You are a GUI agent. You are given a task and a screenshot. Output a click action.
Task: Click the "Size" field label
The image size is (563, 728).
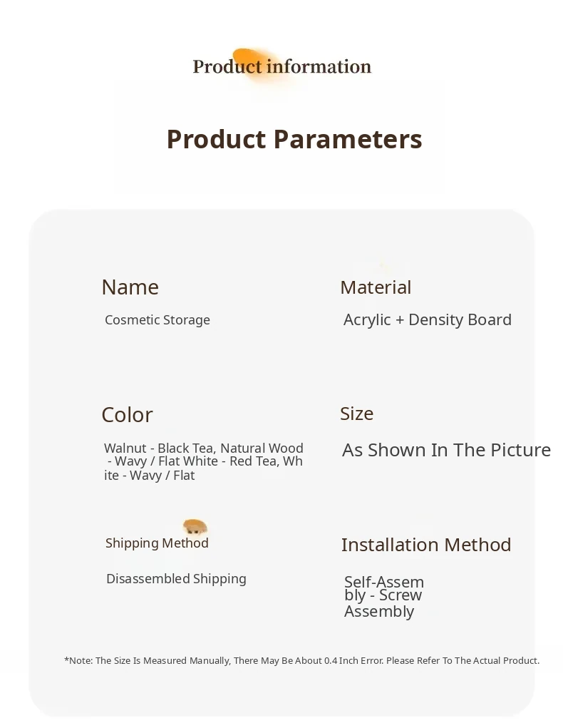click(356, 414)
